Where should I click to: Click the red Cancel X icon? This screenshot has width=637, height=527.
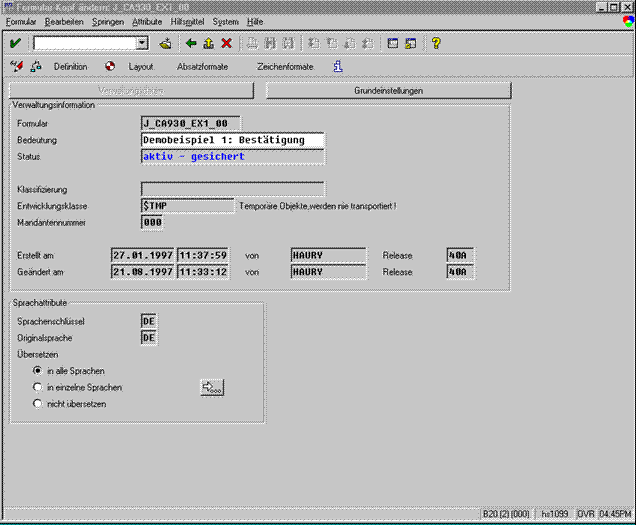tap(226, 43)
